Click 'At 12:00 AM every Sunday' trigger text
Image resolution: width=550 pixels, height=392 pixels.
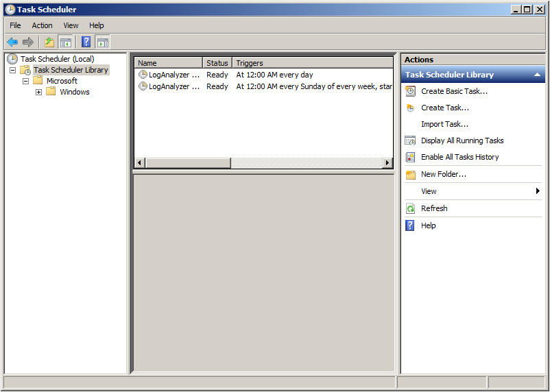click(314, 86)
